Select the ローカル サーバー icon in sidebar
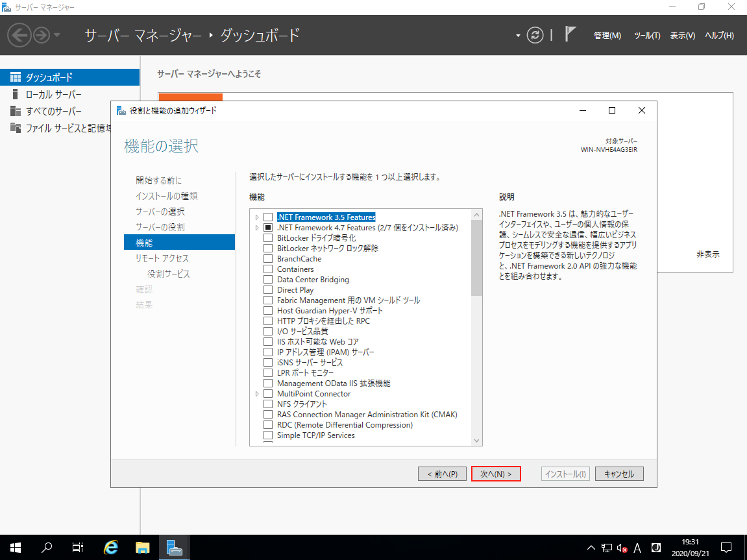Image resolution: width=747 pixels, height=560 pixels. (x=15, y=94)
